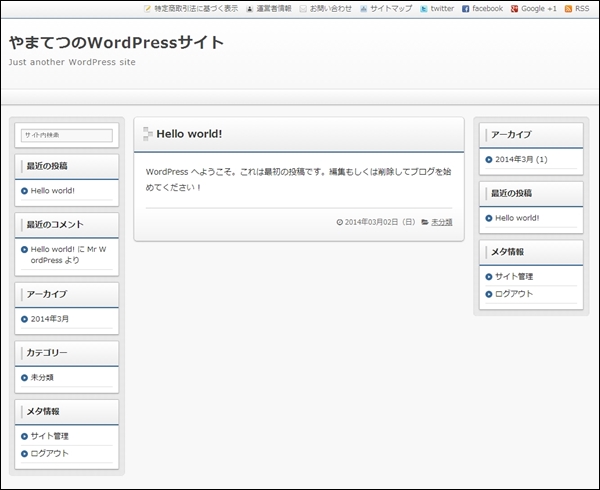Follow the twitter text link
Image resolution: width=600 pixels, height=490 pixels.
[442, 8]
